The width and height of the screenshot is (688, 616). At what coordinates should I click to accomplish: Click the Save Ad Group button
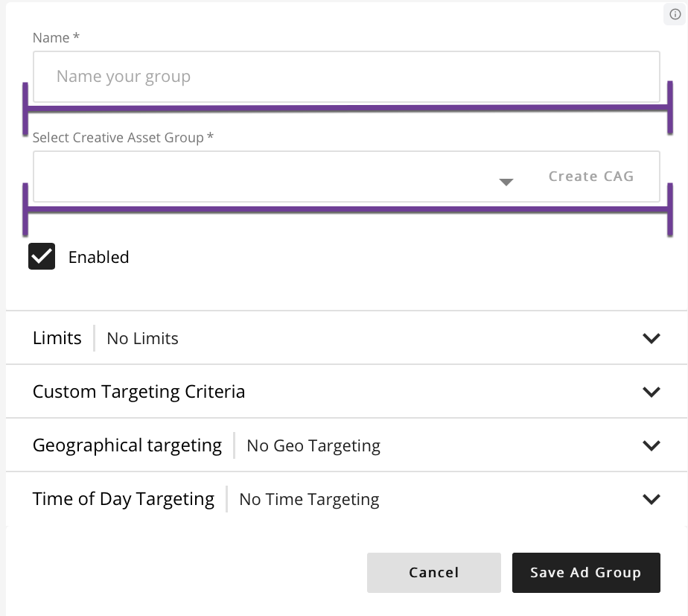586,573
